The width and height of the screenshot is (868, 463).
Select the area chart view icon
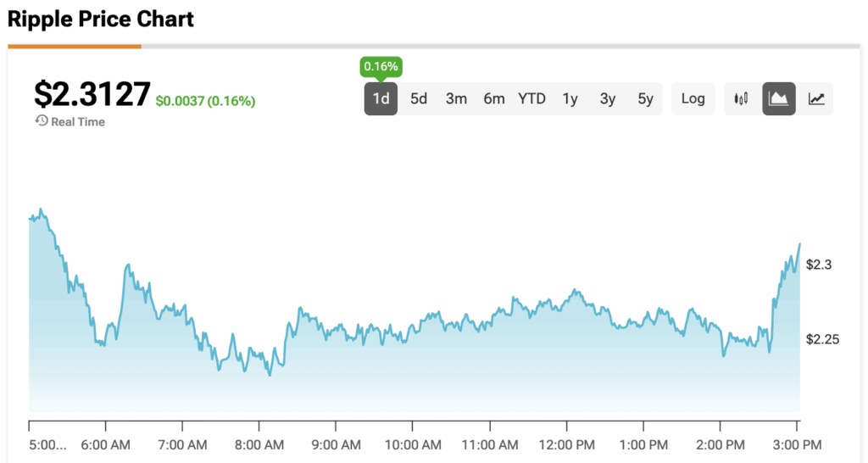pyautogui.click(x=778, y=98)
